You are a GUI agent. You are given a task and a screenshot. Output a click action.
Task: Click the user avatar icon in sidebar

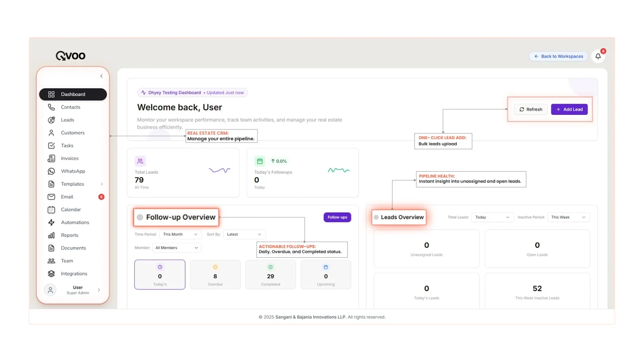pos(50,290)
